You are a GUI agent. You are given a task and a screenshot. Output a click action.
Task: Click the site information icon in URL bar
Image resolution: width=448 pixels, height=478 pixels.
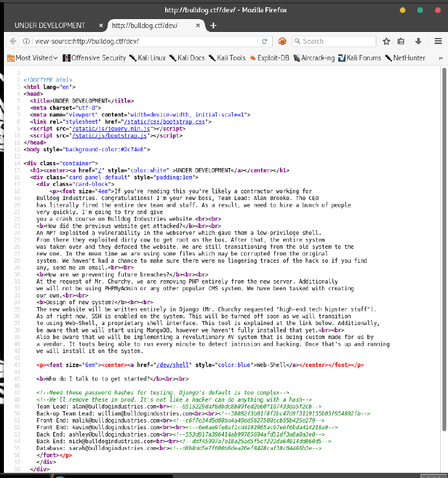[x=26, y=41]
